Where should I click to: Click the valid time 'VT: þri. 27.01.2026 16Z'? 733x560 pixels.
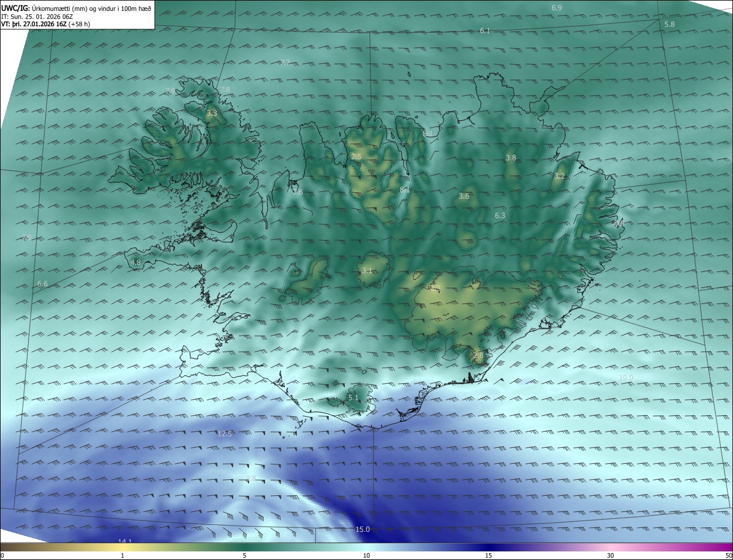coord(34,24)
